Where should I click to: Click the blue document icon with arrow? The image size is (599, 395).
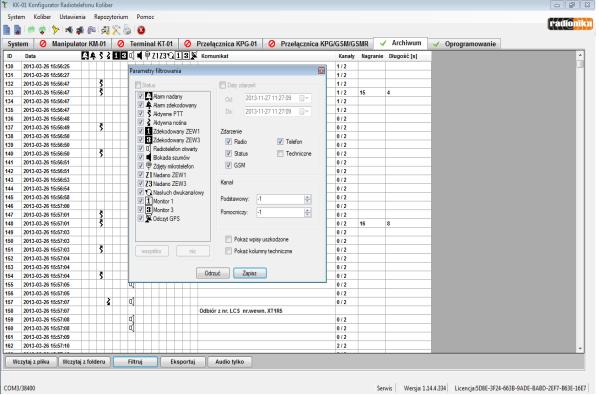[x=18, y=30]
